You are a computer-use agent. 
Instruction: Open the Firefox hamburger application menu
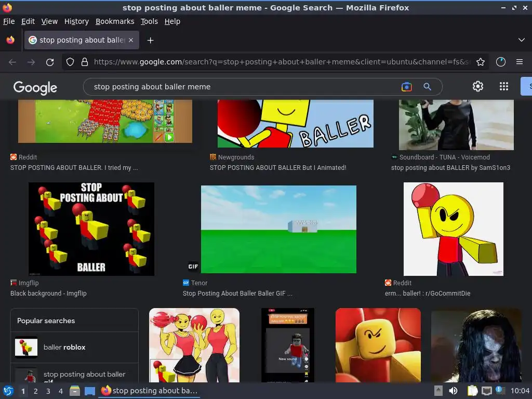pos(520,62)
